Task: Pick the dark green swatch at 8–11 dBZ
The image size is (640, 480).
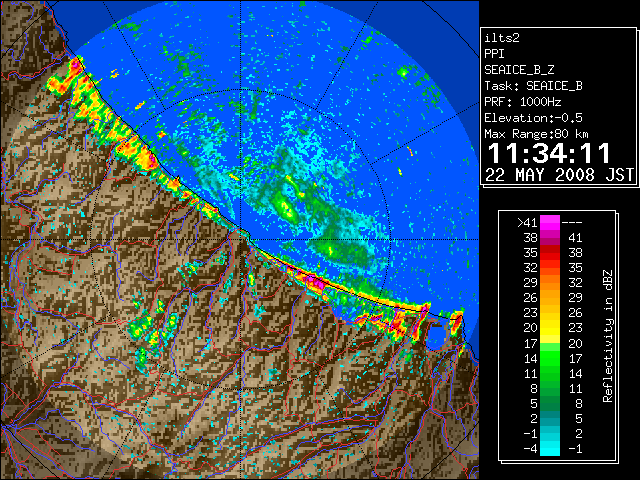Action: click(550, 389)
